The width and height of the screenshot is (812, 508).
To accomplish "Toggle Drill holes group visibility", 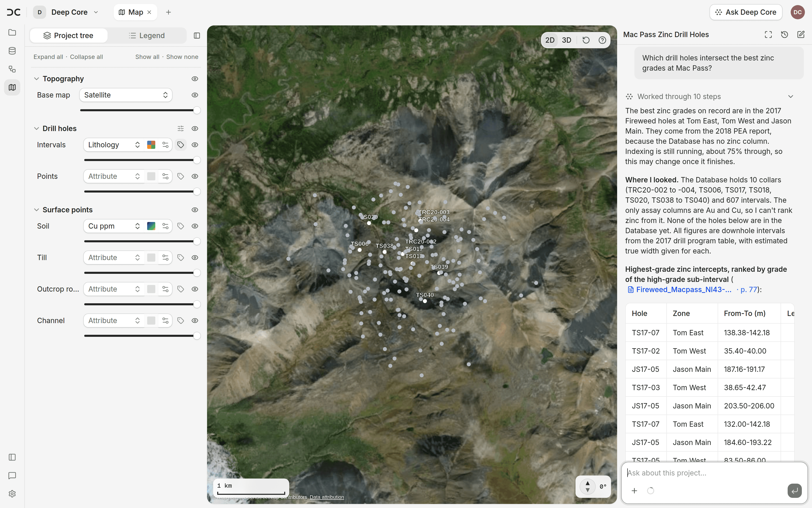I will tap(195, 129).
